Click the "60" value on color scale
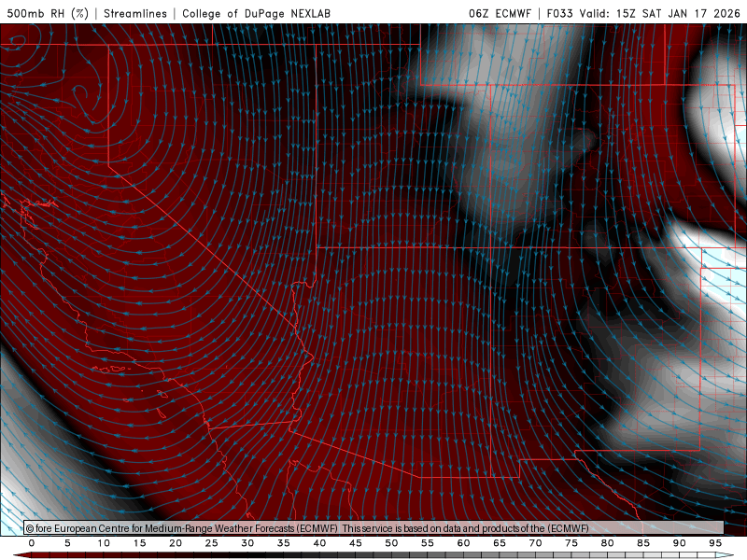The width and height of the screenshot is (747, 560). 463,543
